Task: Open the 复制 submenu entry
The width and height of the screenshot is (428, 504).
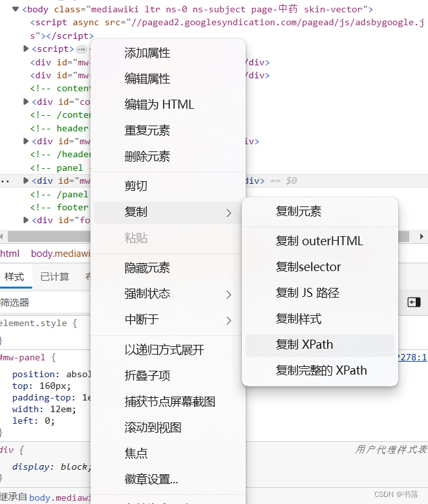Action: (168, 212)
